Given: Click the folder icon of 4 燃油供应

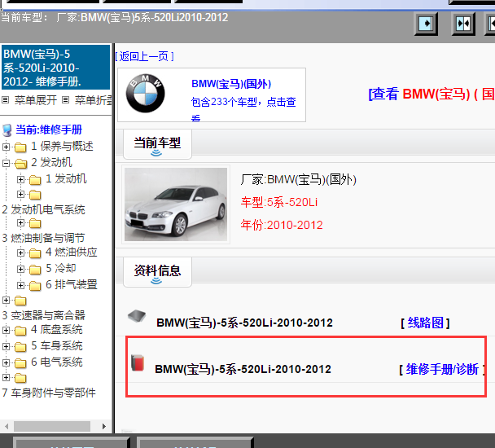Looking at the screenshot, I should pyautogui.click(x=35, y=253).
